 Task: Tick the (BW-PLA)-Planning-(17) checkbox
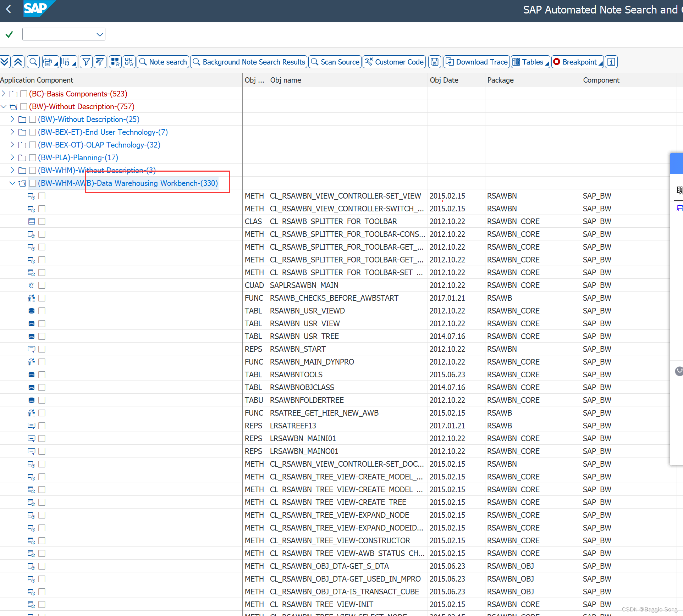pyautogui.click(x=33, y=157)
